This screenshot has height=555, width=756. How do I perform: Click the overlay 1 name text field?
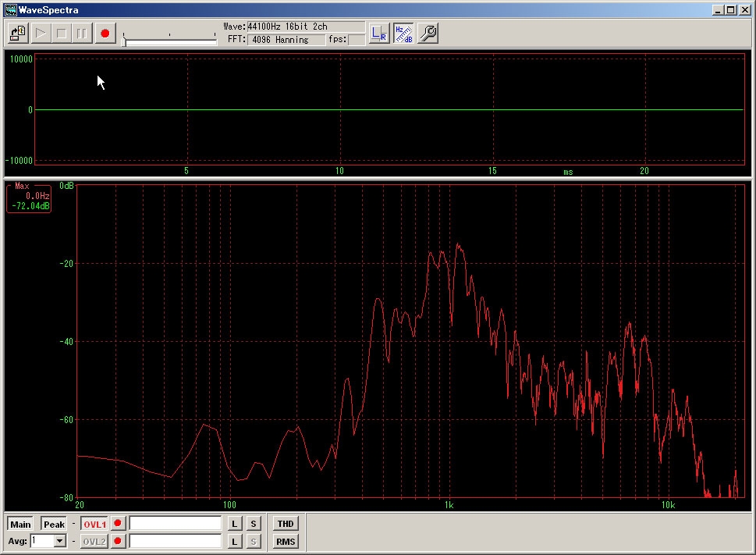tap(176, 524)
